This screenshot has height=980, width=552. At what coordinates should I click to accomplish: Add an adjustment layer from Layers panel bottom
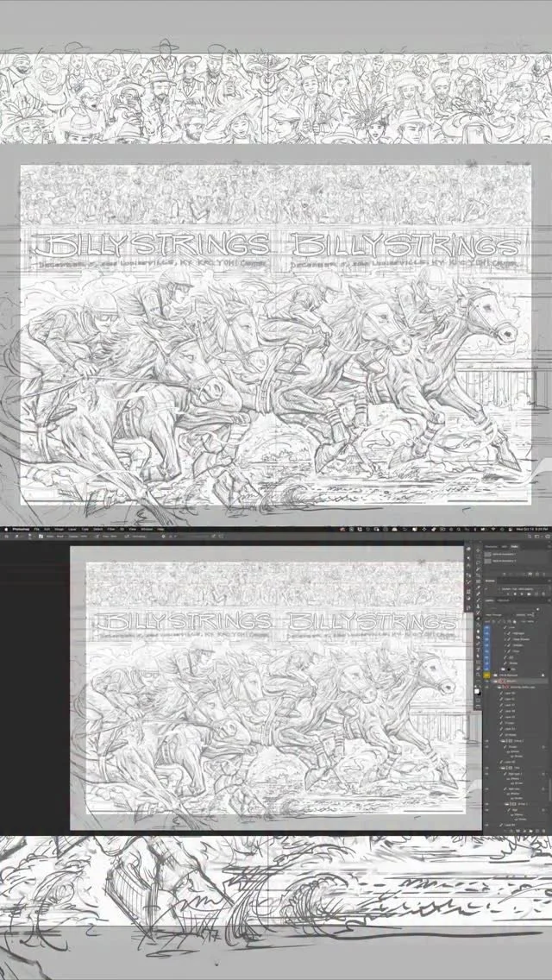524,832
